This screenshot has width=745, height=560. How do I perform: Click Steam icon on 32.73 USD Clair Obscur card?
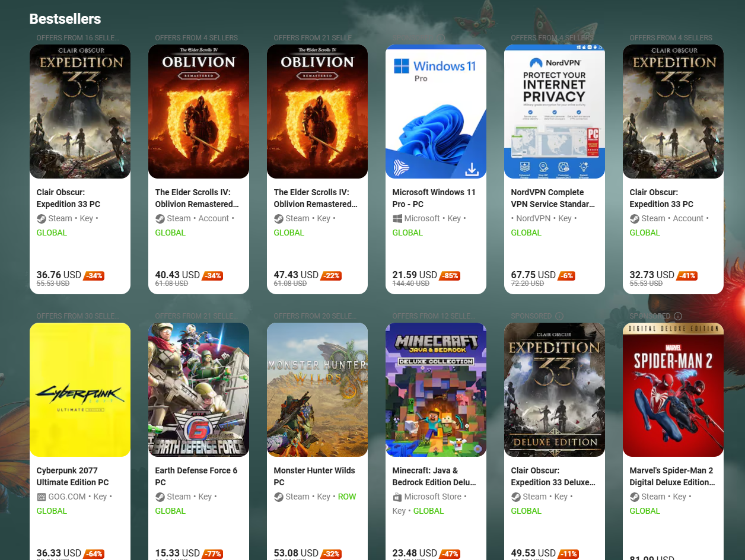(634, 218)
